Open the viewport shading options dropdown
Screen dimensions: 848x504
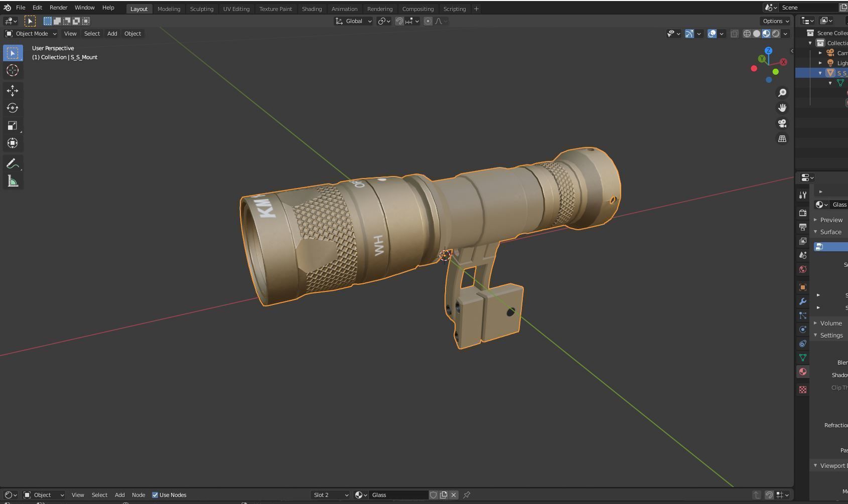pos(785,34)
